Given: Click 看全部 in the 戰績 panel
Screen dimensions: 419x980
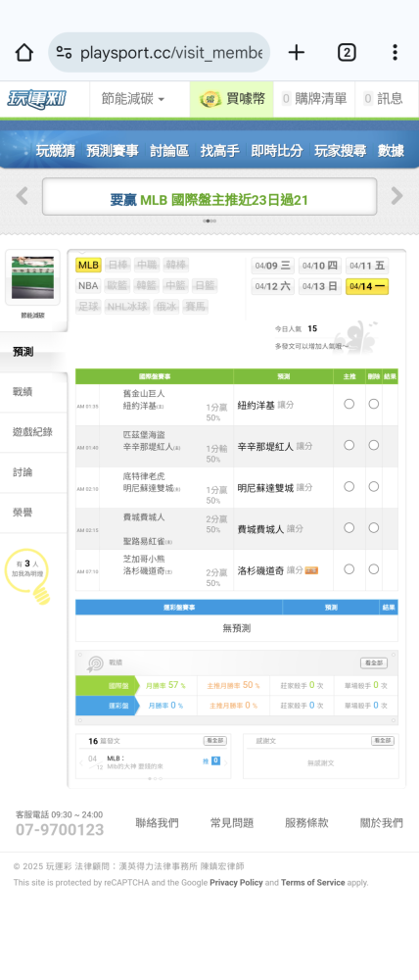Looking at the screenshot, I should click(x=373, y=663).
